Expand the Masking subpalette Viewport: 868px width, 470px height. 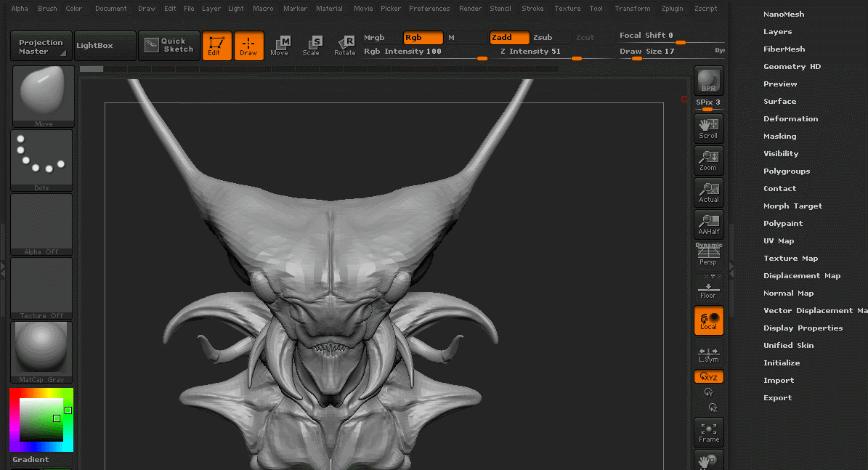pos(780,136)
